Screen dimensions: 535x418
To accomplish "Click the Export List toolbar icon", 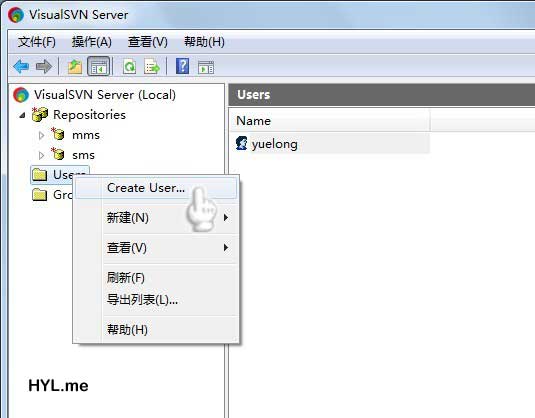I will click(152, 66).
